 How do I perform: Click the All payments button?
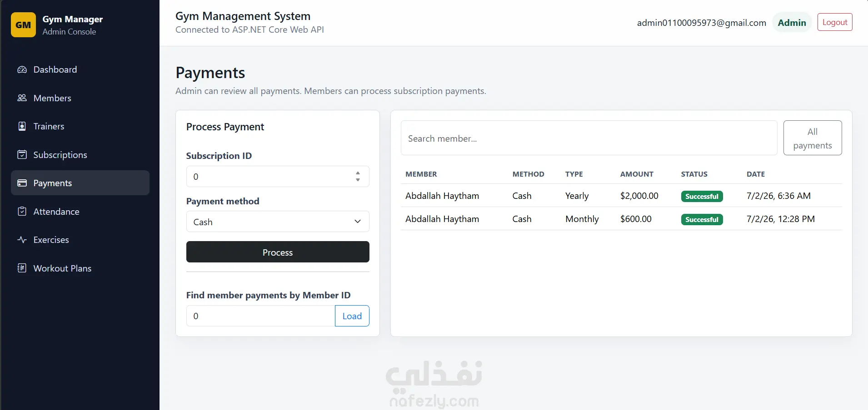pyautogui.click(x=813, y=138)
